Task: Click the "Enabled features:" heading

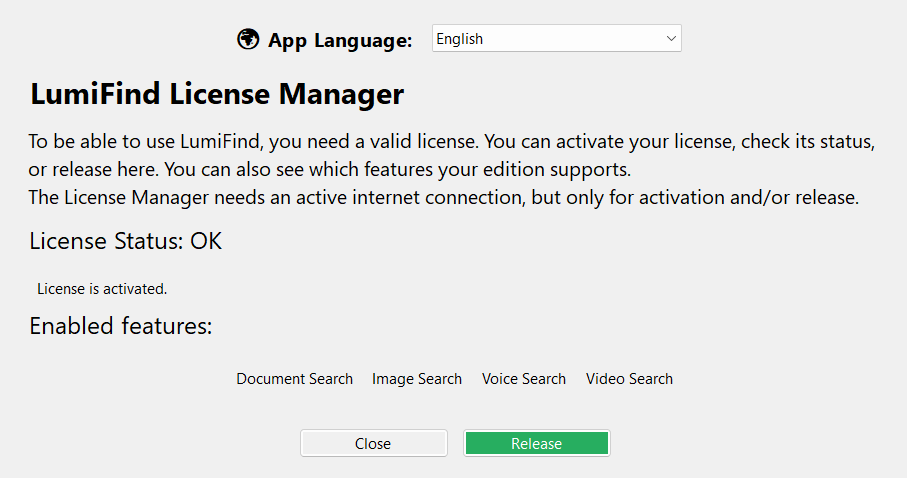Action: (x=121, y=326)
